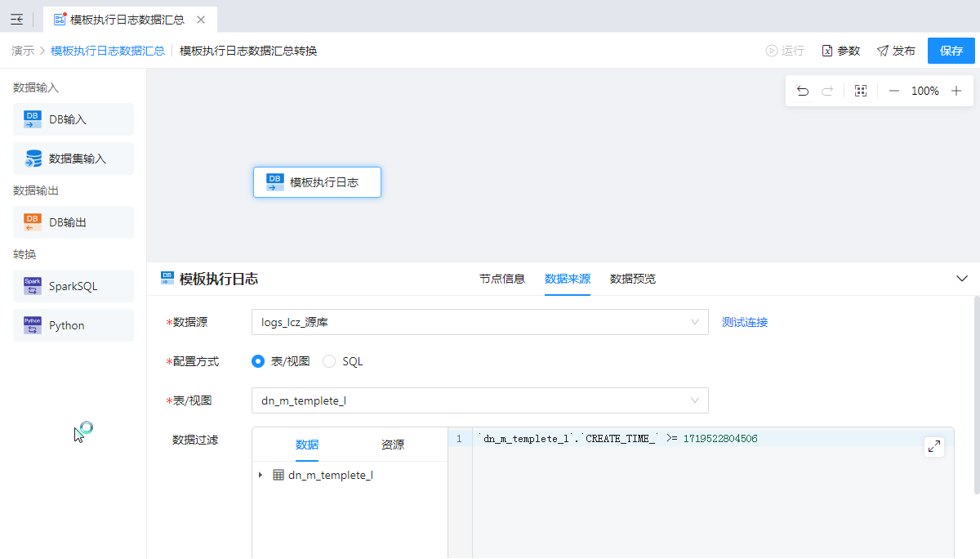Image resolution: width=980 pixels, height=559 pixels.
Task: Select the SparkSQL transform component
Action: tap(73, 286)
